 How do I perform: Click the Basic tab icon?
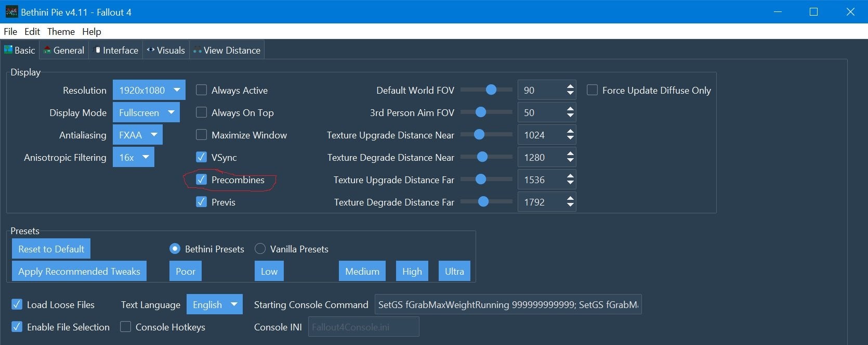pos(8,50)
